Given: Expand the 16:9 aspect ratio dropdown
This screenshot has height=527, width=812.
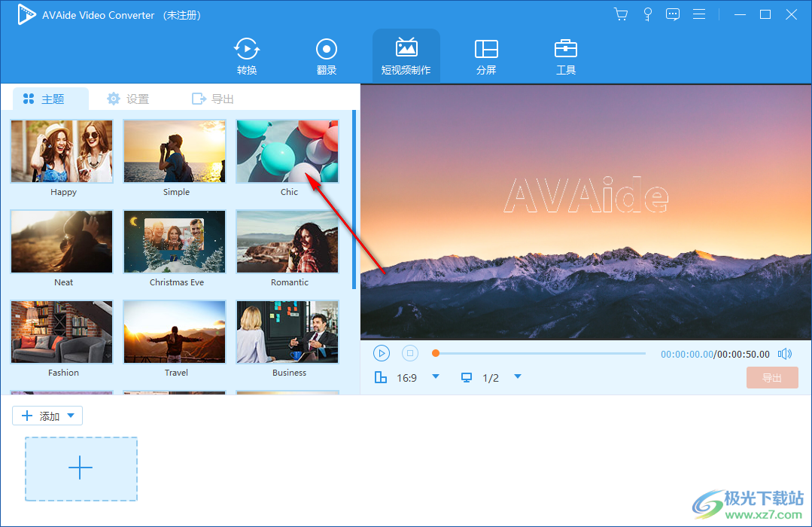Looking at the screenshot, I should coord(436,376).
